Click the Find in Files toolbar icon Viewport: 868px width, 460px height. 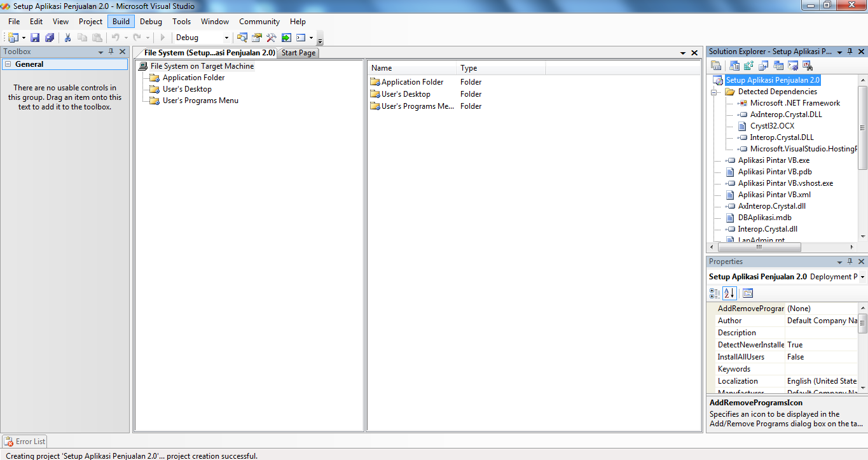click(242, 38)
